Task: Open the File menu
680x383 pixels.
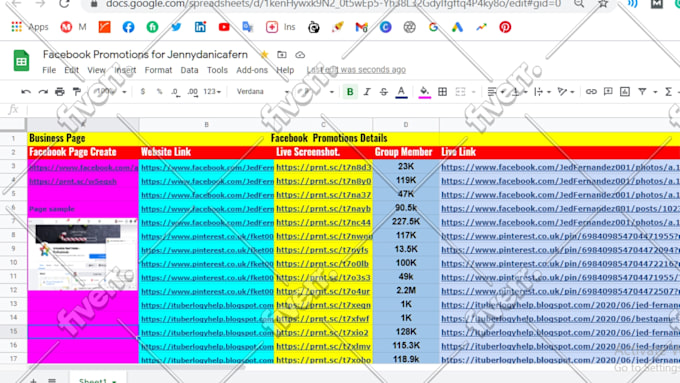Action: click(x=49, y=70)
